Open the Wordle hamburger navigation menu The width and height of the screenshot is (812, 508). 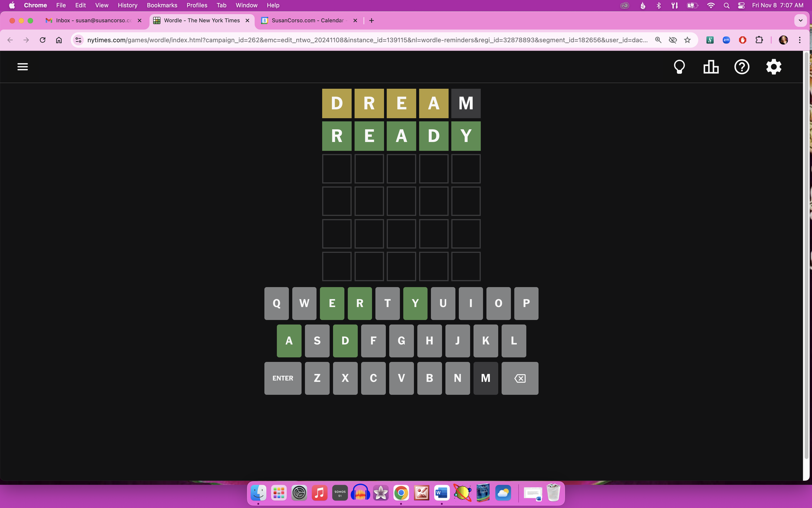click(22, 67)
